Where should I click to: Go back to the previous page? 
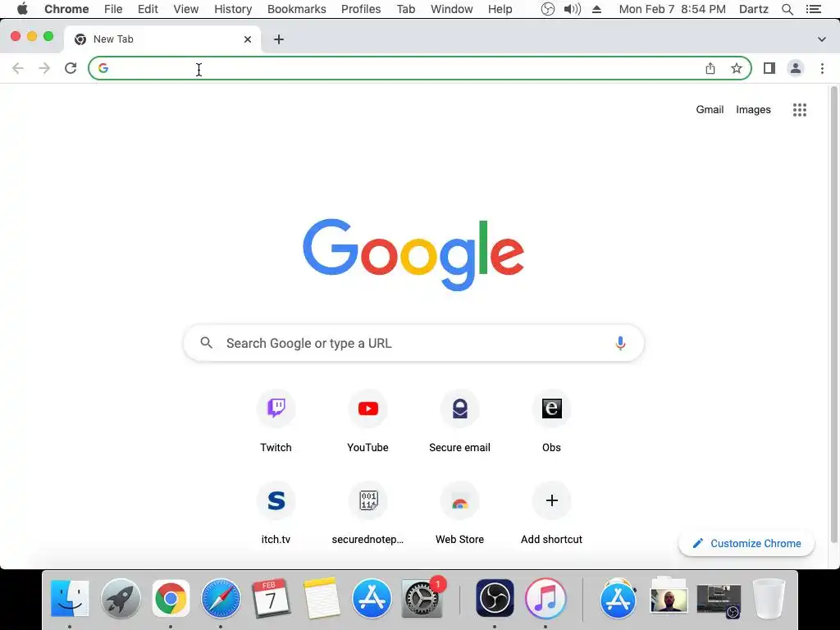(18, 68)
